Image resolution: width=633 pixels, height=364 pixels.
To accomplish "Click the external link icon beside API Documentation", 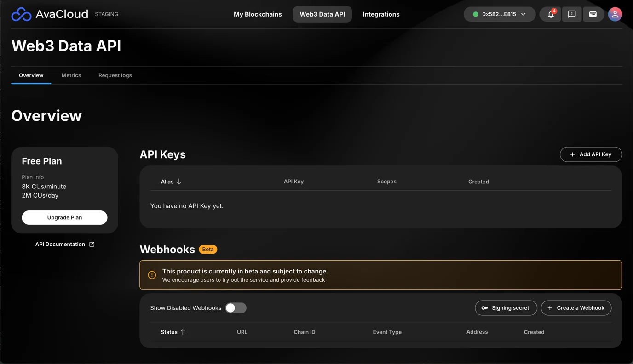I will 92,245.
